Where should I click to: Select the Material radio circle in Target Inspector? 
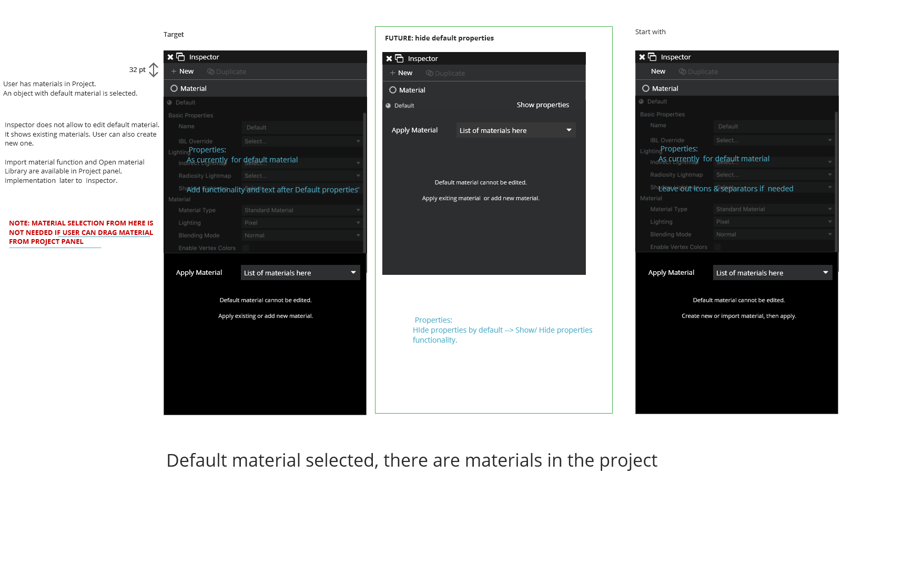174,88
